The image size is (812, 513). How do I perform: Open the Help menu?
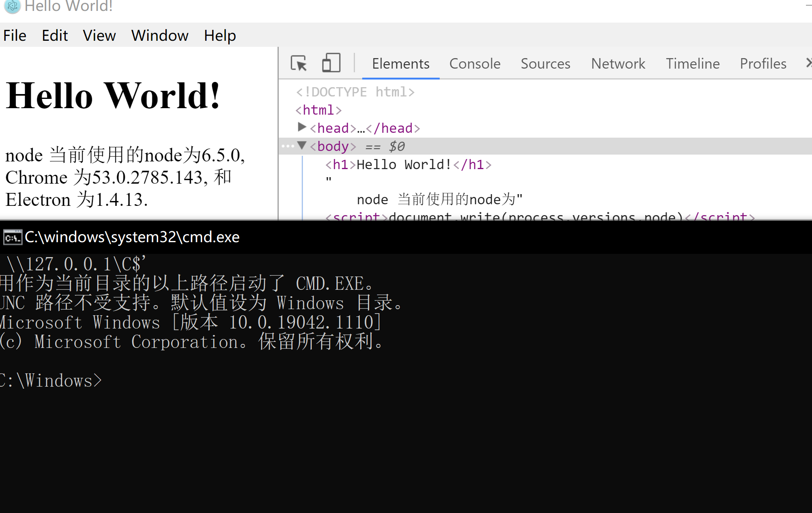[220, 36]
